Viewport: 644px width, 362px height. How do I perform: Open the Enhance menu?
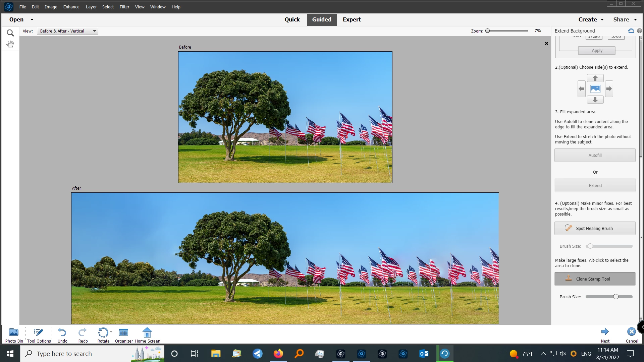tap(71, 7)
